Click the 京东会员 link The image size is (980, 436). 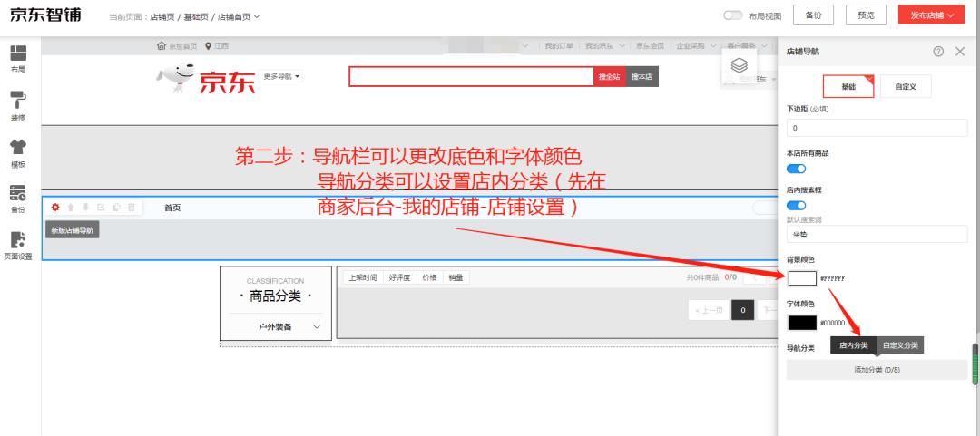[650, 45]
